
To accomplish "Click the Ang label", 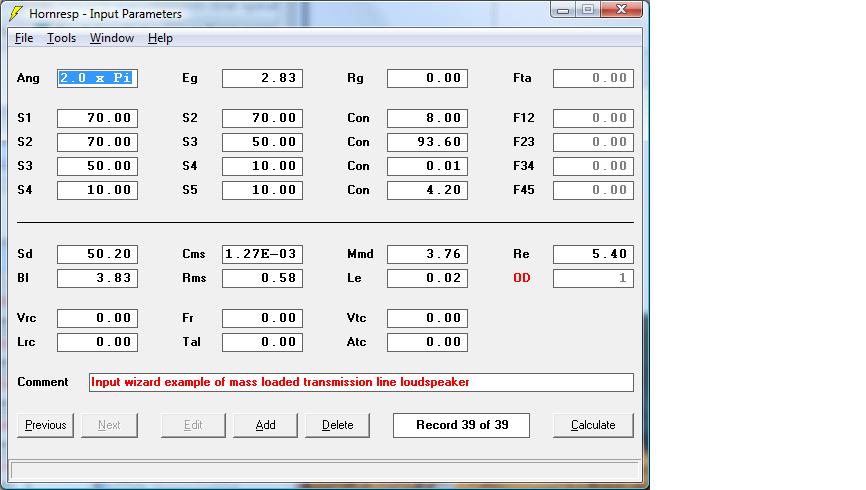I will [28, 78].
